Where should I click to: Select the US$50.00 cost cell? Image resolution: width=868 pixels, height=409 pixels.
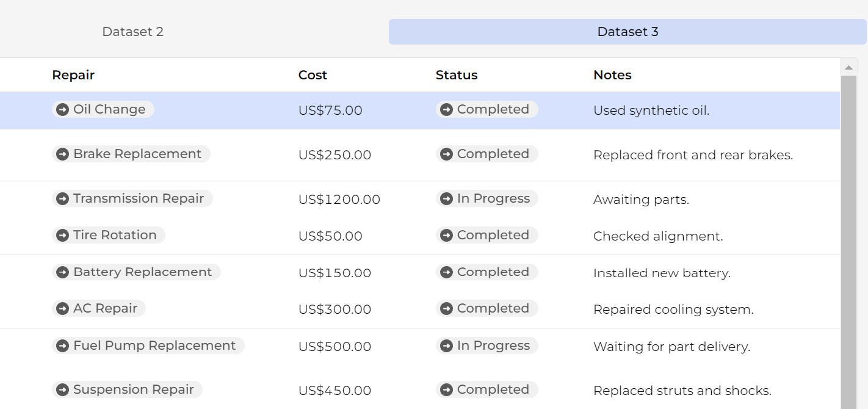[x=330, y=236]
